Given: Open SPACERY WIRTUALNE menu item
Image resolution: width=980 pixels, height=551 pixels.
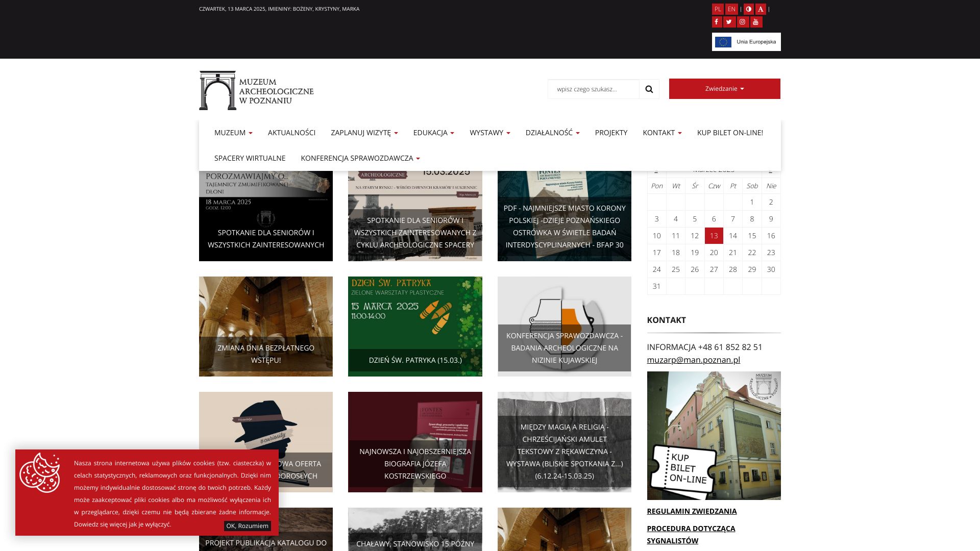Looking at the screenshot, I should pos(250,158).
